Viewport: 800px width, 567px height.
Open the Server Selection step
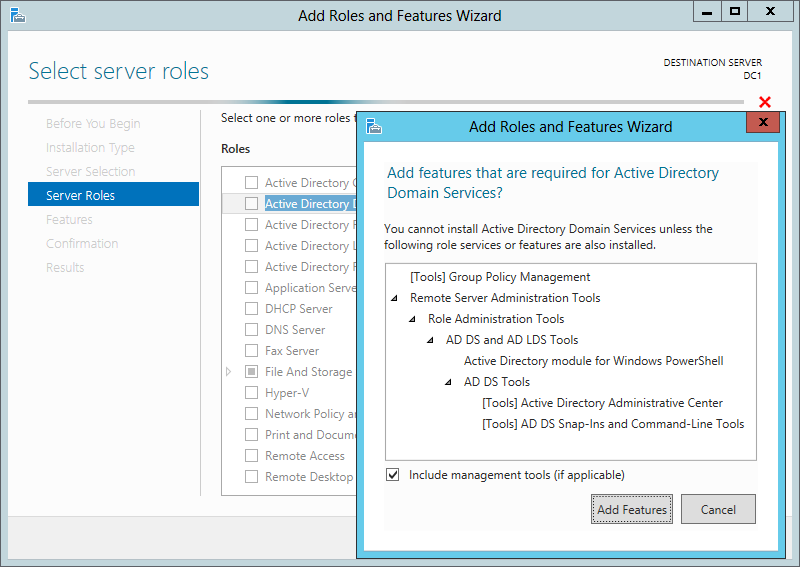click(x=90, y=171)
